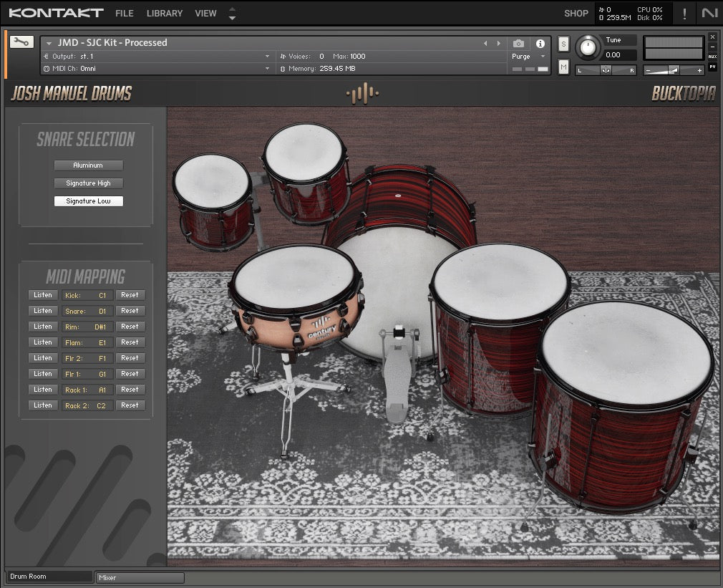
Task: Click the Native Instruments logo icon
Action: point(709,13)
